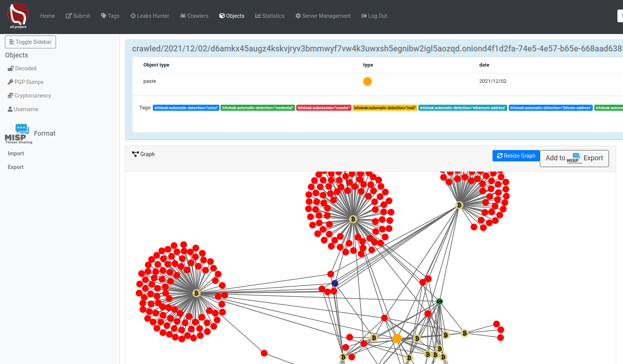Select the top-center cluster bitcoin hub node
The image size is (623, 364).
point(353,219)
